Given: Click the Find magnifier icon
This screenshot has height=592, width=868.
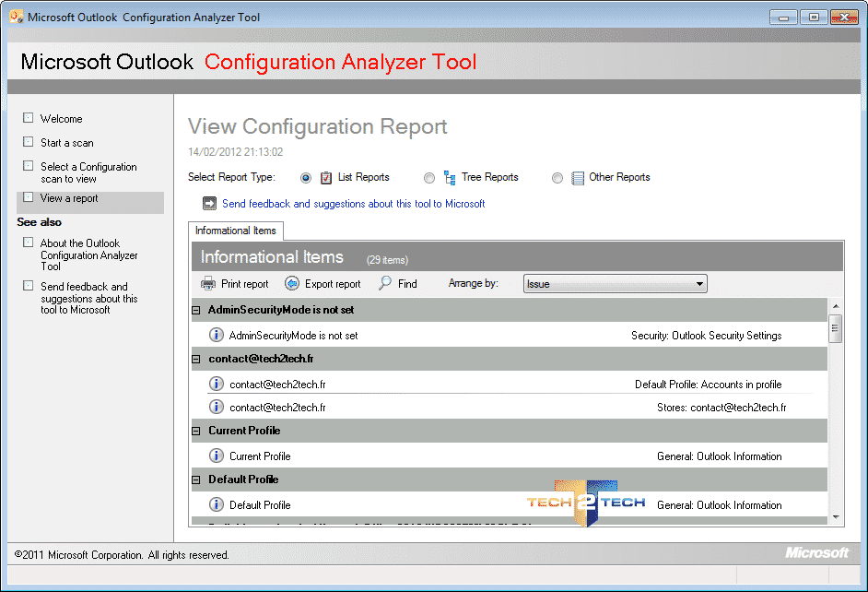Looking at the screenshot, I should [385, 283].
